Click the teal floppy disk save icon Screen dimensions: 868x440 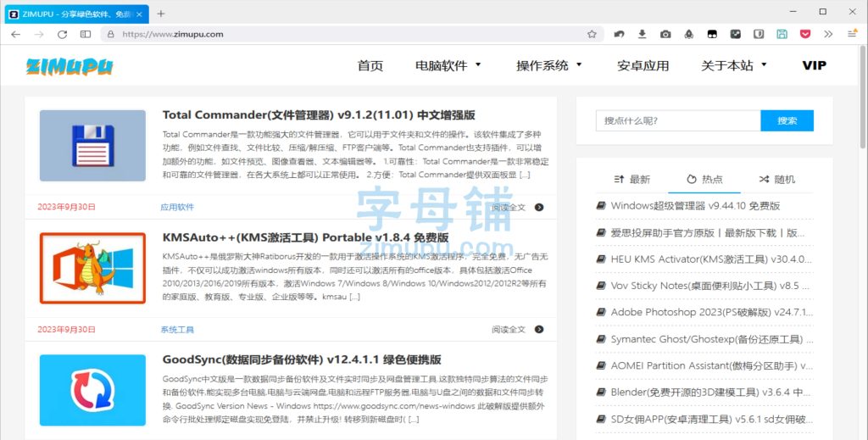coord(782,34)
